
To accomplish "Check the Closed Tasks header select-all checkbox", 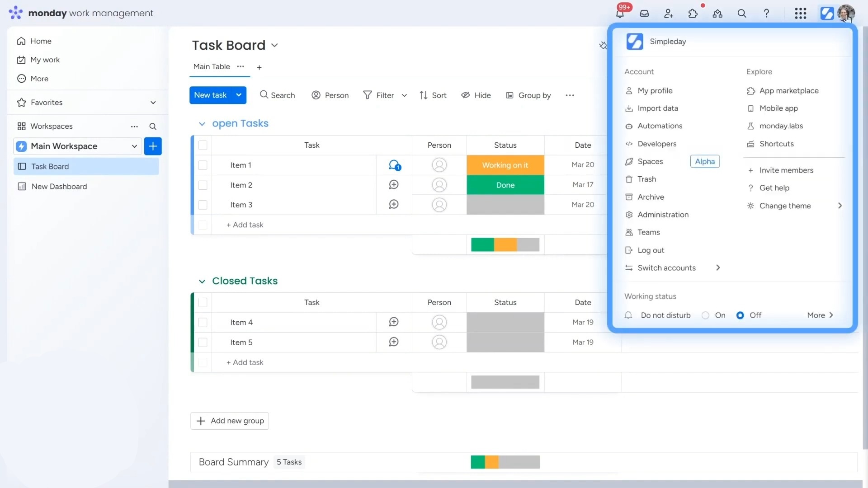I will pyautogui.click(x=203, y=303).
